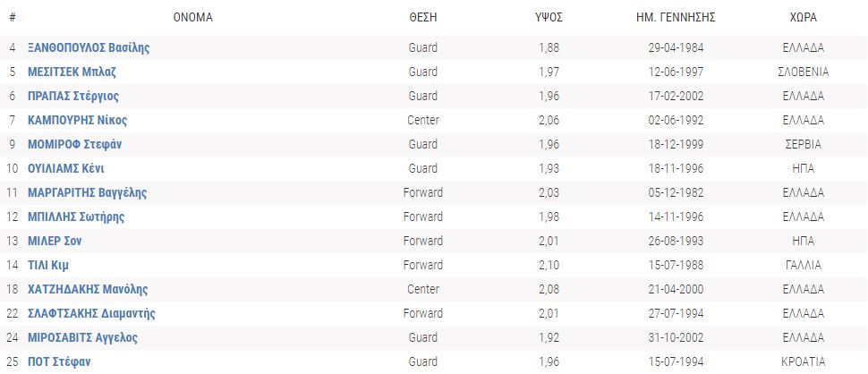Select ΚΑΜΠΟΥΡΗΣ Νίκος from the roster
868x374 pixels.
click(78, 120)
